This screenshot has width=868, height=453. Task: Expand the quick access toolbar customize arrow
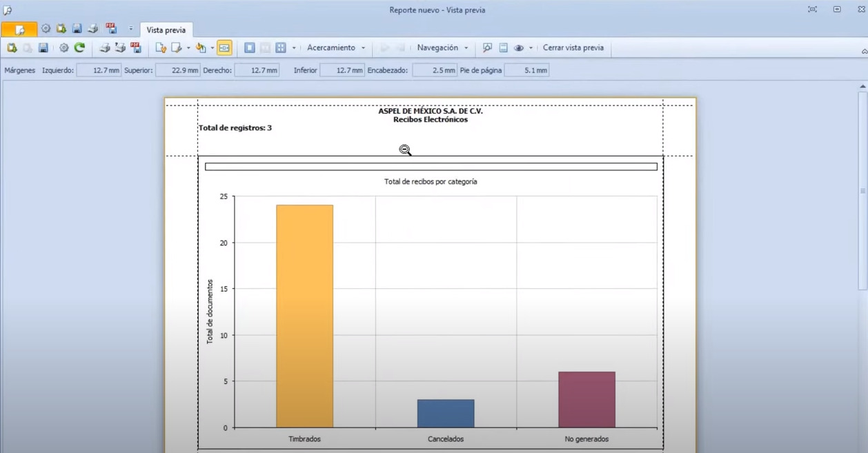[x=130, y=29]
